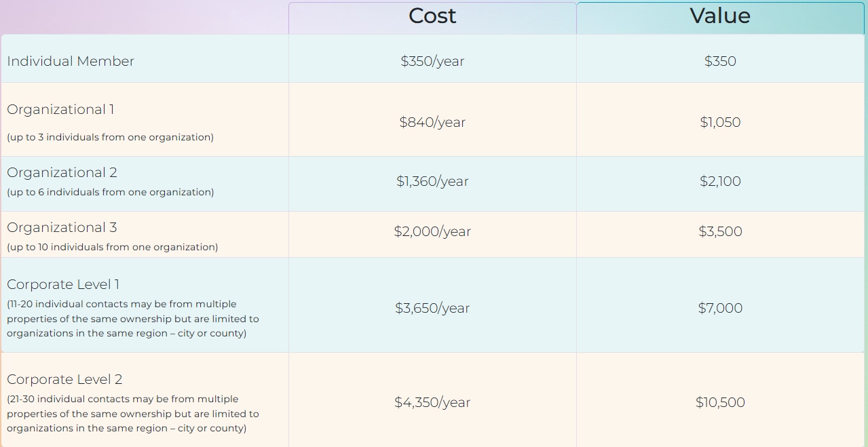Screen dimensions: 868x447
Task: Click Individual Member's $350 value cell
Action: pos(720,61)
